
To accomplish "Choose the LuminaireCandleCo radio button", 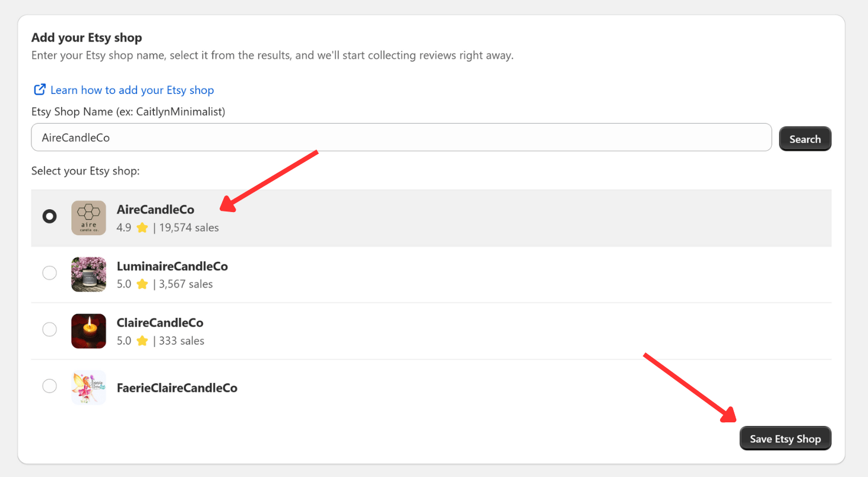I will [x=49, y=273].
